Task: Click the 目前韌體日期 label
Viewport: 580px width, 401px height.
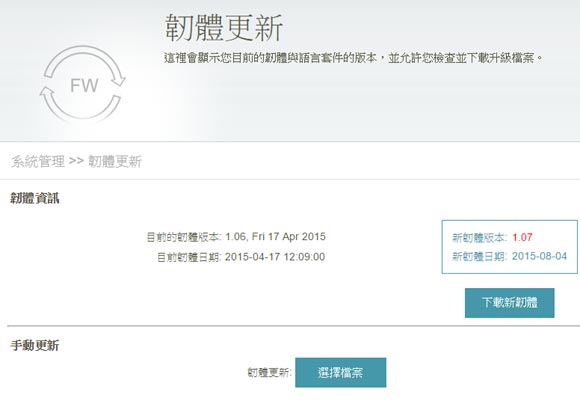Action: click(x=189, y=257)
